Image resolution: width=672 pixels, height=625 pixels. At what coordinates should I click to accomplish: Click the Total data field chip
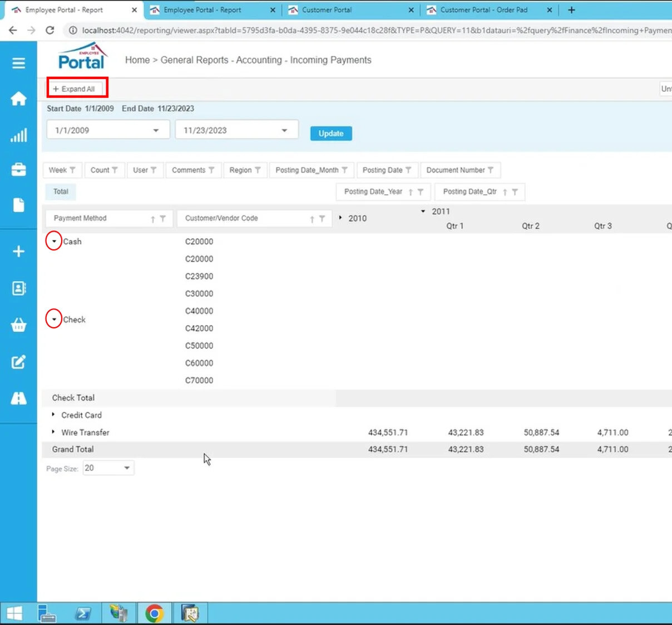(61, 192)
